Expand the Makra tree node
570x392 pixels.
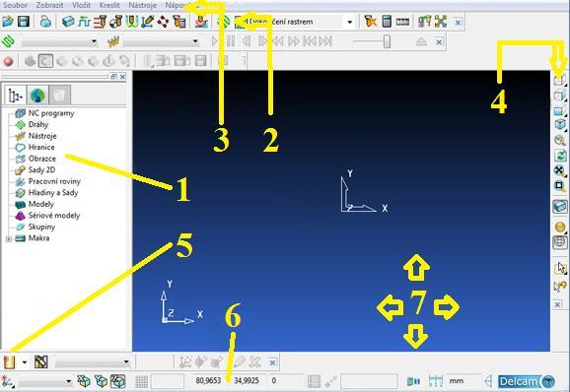(x=8, y=238)
